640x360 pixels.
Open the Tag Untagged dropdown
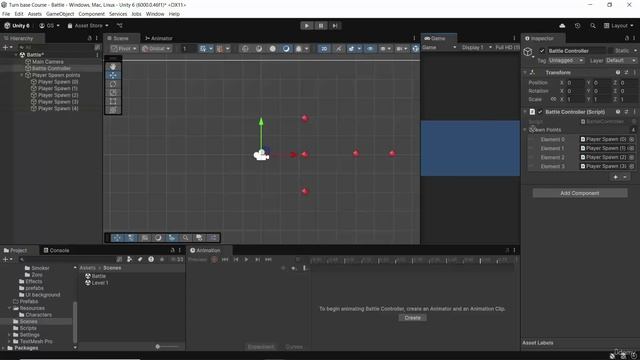coord(566,60)
